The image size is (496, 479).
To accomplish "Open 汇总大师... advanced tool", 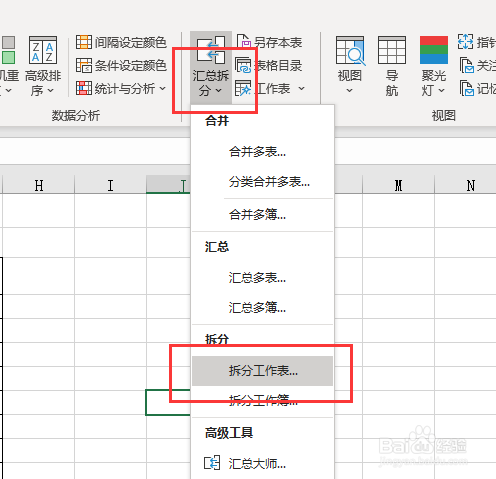I will pos(262,463).
